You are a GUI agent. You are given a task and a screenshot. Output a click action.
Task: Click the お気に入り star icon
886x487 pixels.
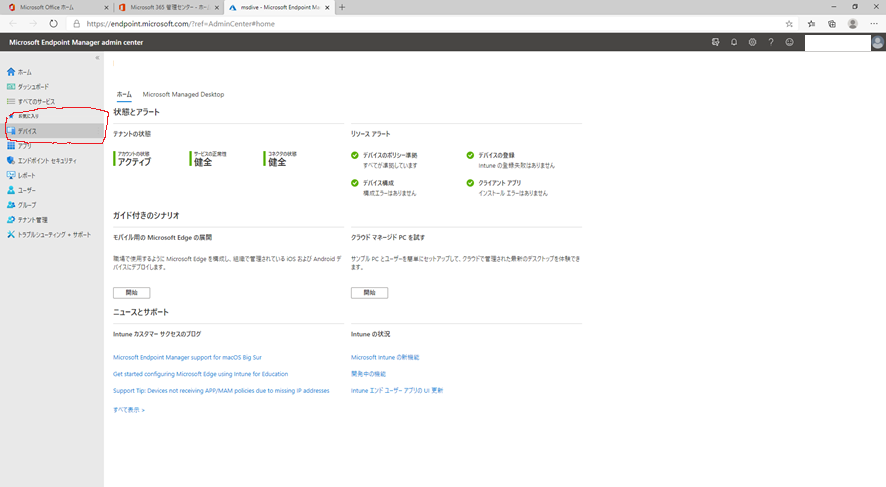[11, 116]
